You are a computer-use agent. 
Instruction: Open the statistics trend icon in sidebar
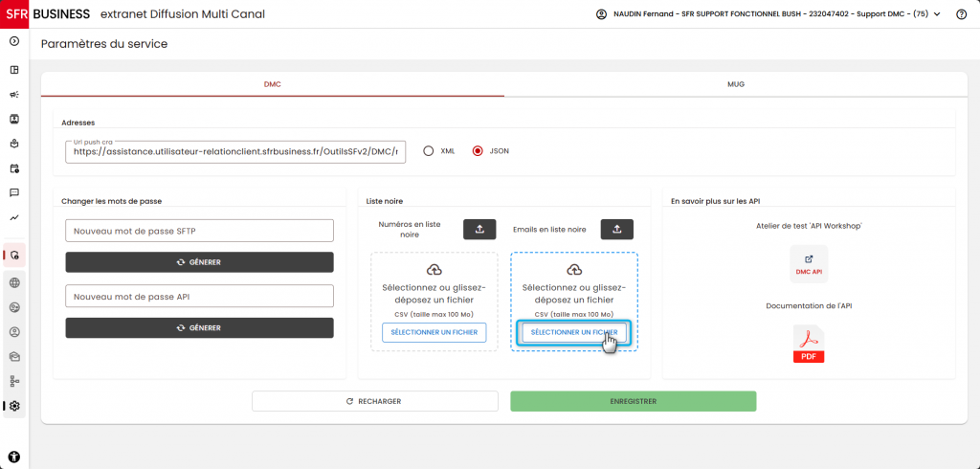[x=14, y=217]
